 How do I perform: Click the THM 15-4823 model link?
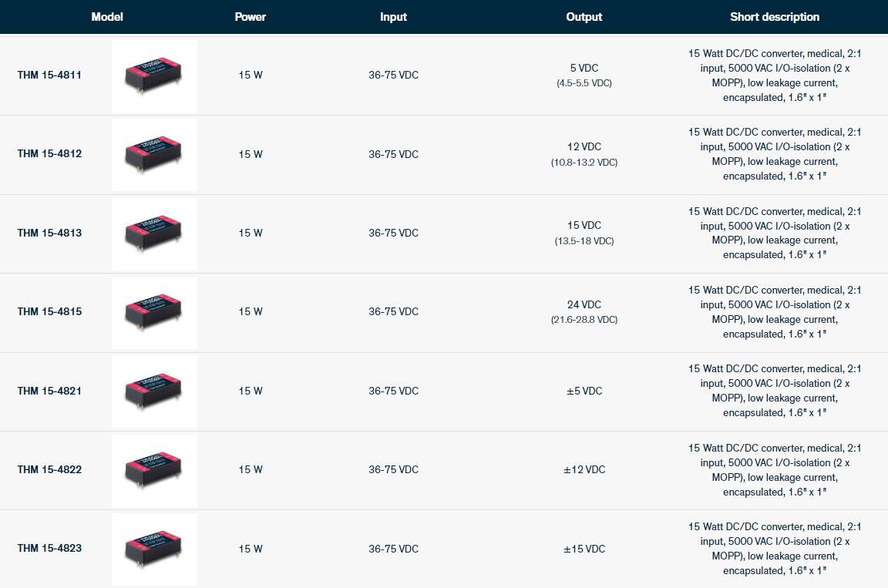(49, 548)
